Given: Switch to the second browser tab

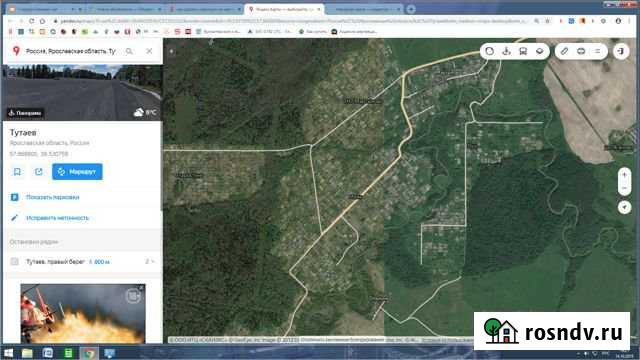Looking at the screenshot, I should (124, 9).
